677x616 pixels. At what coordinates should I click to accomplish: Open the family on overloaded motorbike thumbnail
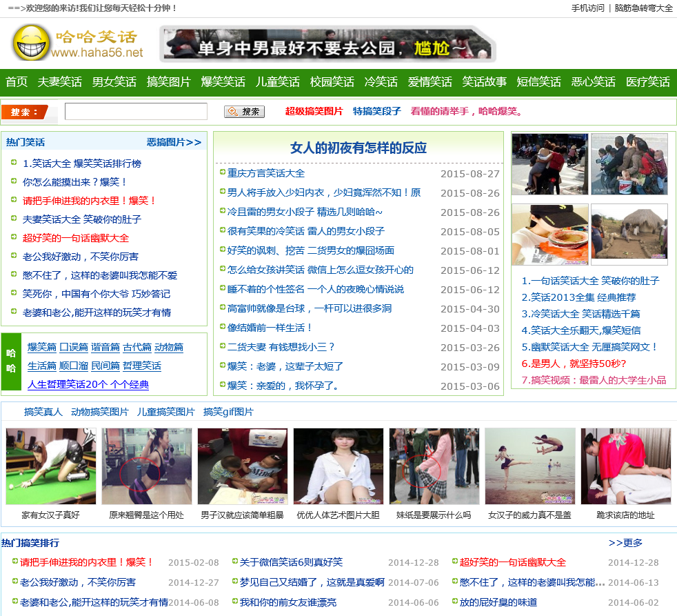coord(629,164)
